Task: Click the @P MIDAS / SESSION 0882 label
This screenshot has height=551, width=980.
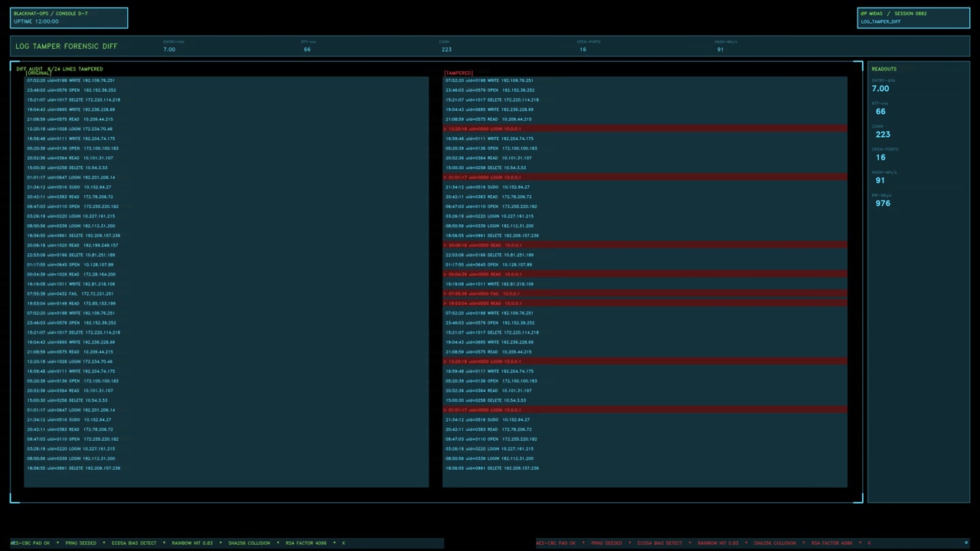Action: point(893,14)
